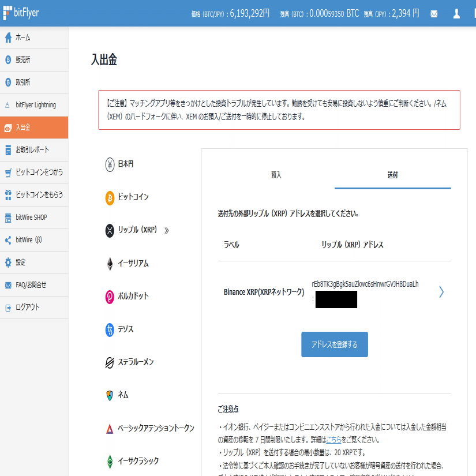476x476 pixels.
Task: Click the JPY balance 2,394 円
Action: tap(406, 13)
